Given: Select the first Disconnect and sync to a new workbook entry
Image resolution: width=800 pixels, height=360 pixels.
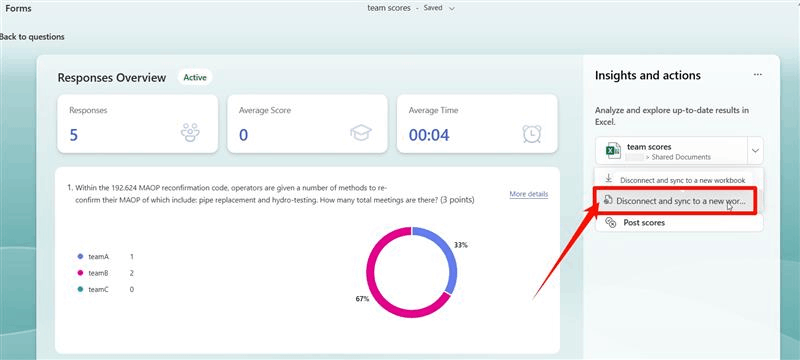Looking at the screenshot, I should pyautogui.click(x=679, y=179).
